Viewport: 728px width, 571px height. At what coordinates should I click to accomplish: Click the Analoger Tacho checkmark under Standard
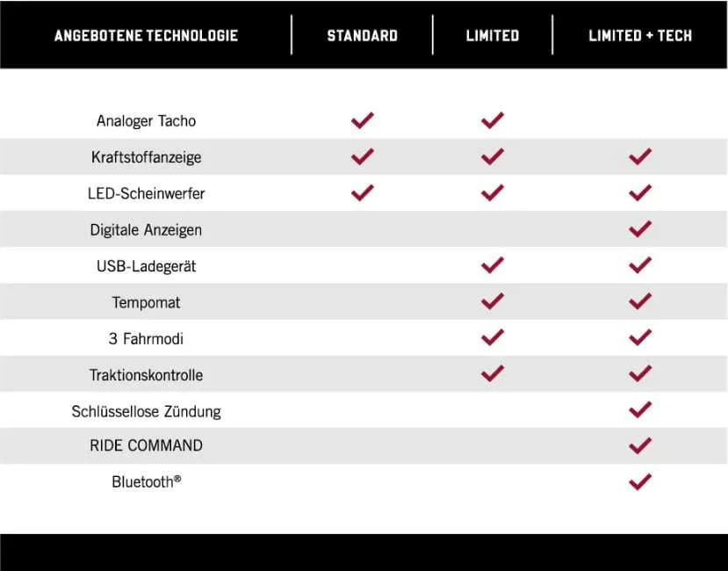click(x=362, y=120)
